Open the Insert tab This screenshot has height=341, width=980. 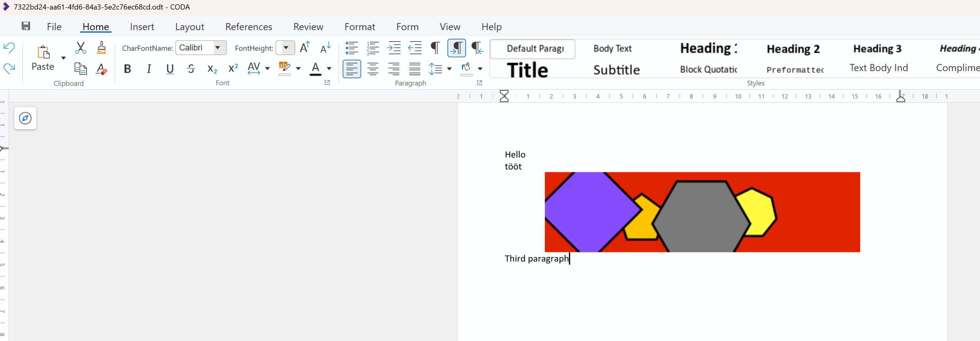point(142,27)
